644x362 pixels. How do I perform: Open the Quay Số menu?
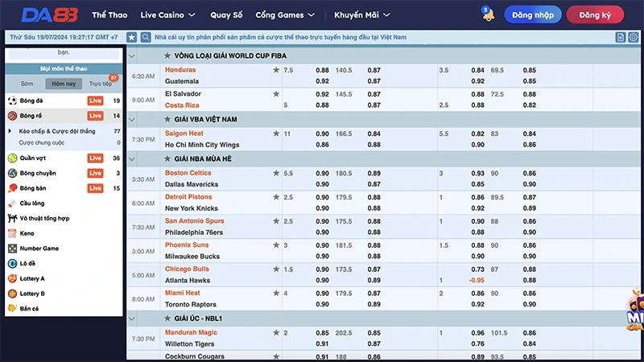226,14
